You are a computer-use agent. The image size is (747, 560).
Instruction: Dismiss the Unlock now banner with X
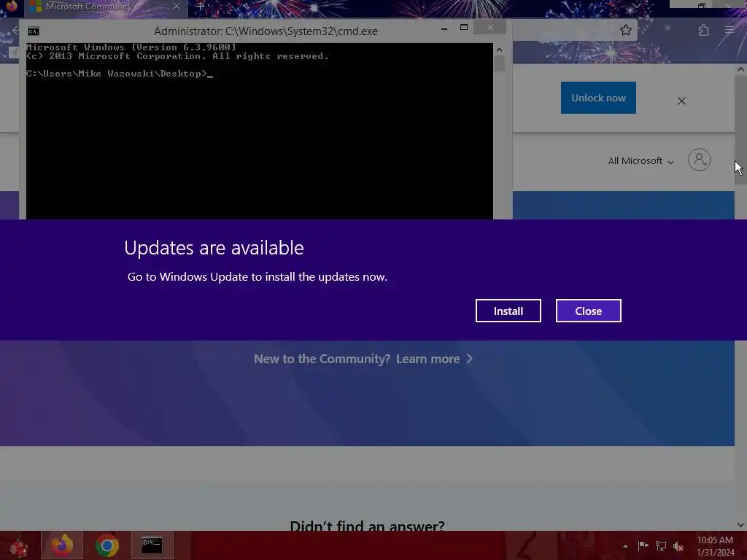(x=681, y=101)
